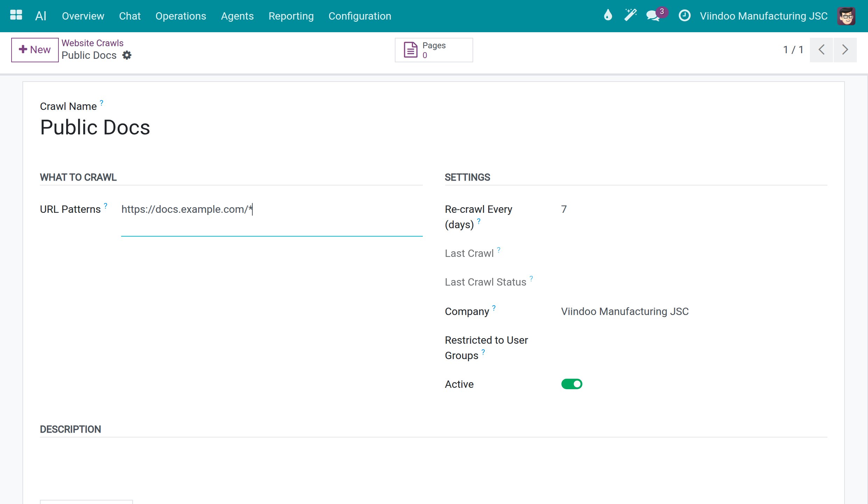Image resolution: width=868 pixels, height=504 pixels.
Task: Open the Operations menu
Action: coord(181,16)
